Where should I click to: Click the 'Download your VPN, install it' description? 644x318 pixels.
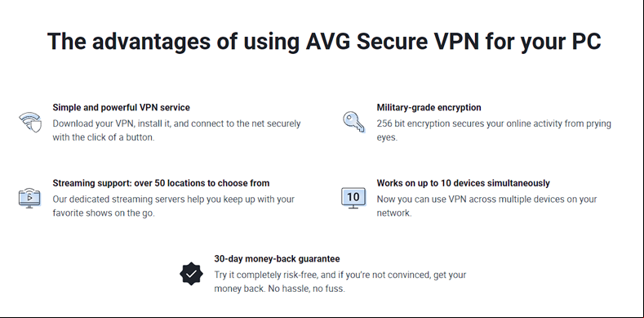click(176, 131)
